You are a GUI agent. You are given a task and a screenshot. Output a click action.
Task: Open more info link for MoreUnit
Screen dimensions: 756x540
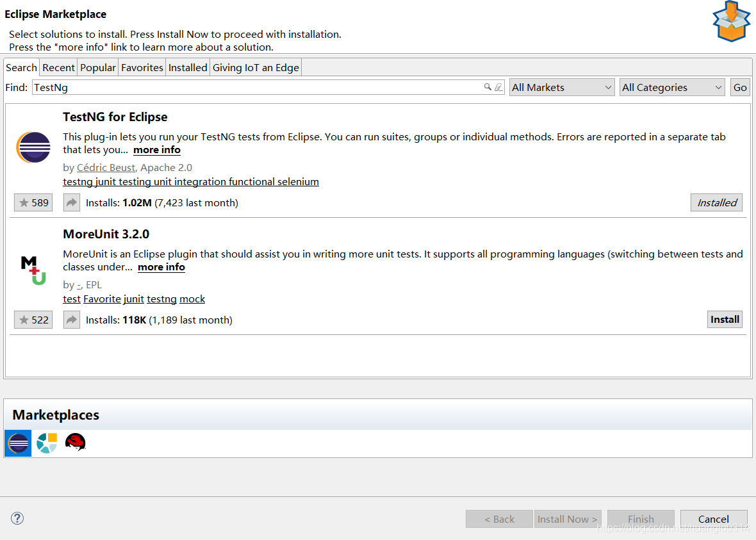(161, 267)
